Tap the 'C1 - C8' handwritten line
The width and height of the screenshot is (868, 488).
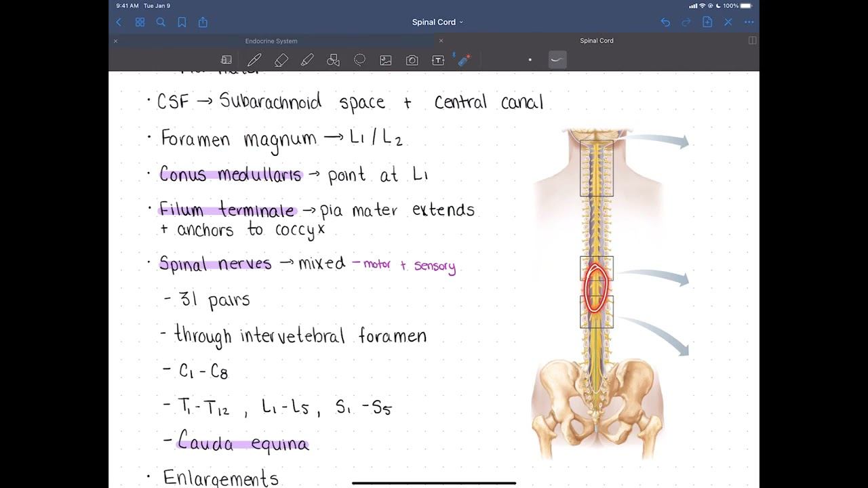click(x=204, y=371)
